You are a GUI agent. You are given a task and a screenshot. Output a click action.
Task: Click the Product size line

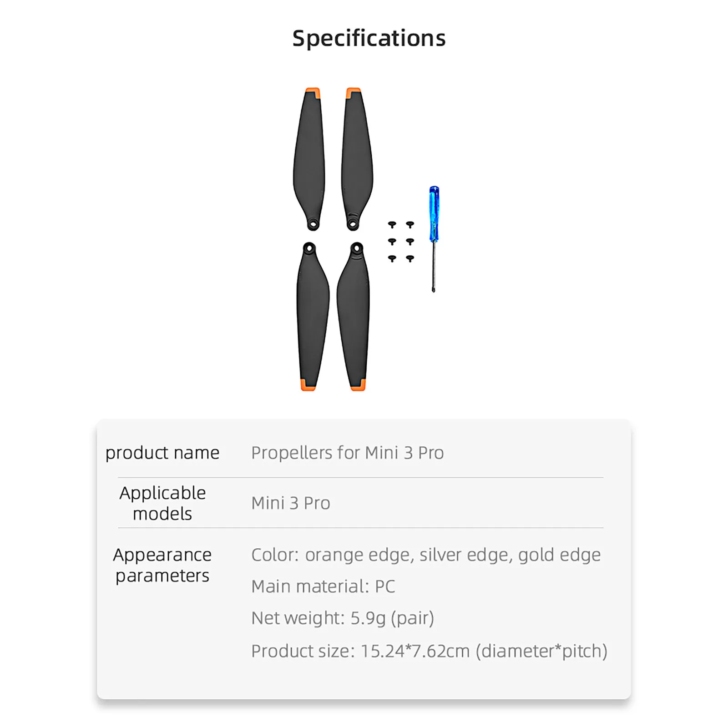[429, 651]
